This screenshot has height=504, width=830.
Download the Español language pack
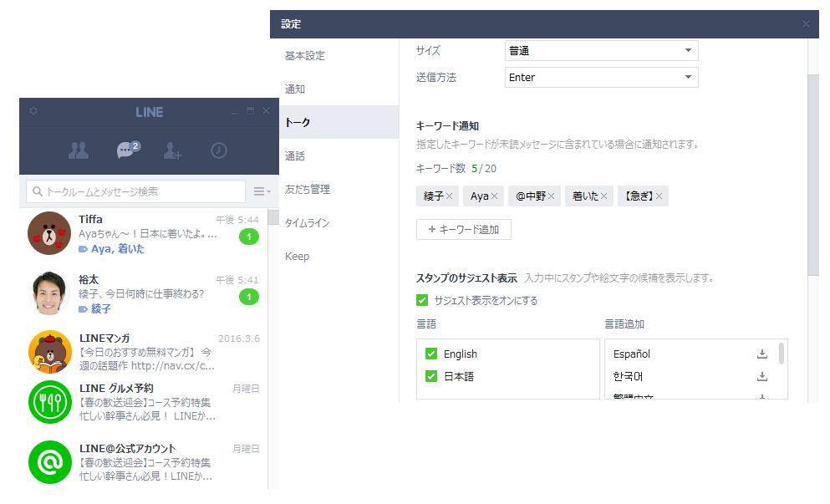(x=762, y=354)
